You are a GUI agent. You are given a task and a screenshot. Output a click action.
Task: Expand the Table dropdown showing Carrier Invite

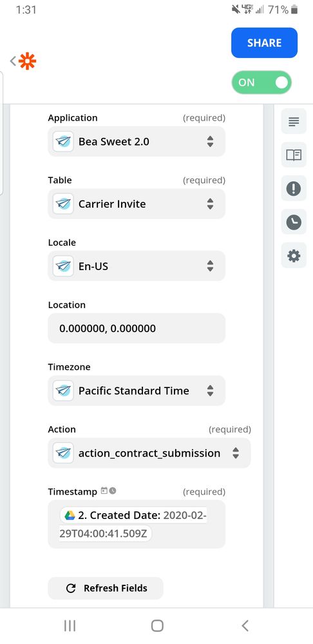click(137, 204)
